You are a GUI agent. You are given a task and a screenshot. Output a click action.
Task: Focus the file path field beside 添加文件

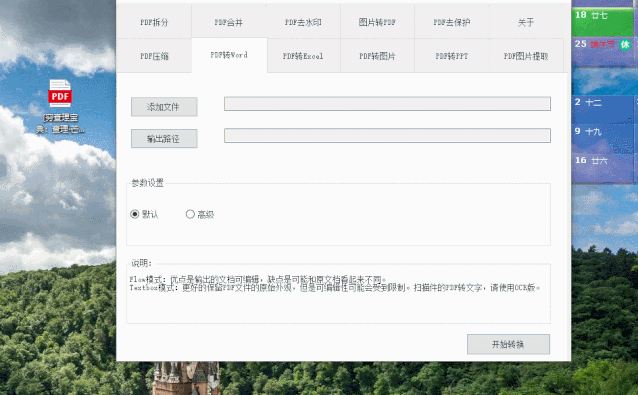point(387,104)
